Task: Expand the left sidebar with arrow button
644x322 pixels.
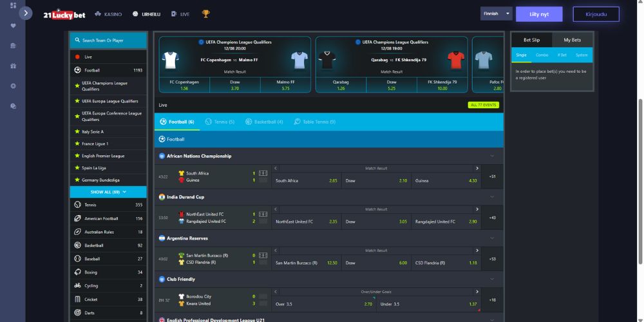Action: click(x=26, y=13)
